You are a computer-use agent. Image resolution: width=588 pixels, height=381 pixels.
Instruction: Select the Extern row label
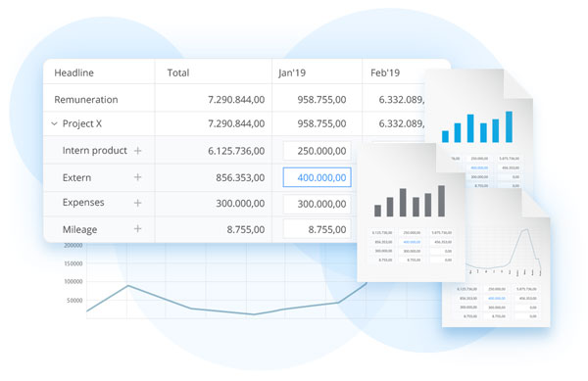click(76, 177)
